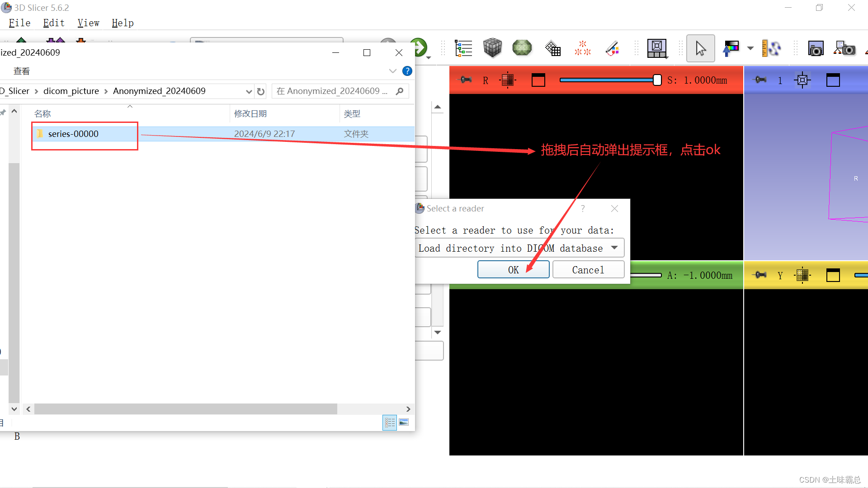The height and width of the screenshot is (488, 868).
Task: Open the Explorer address path dropdown
Action: [249, 91]
